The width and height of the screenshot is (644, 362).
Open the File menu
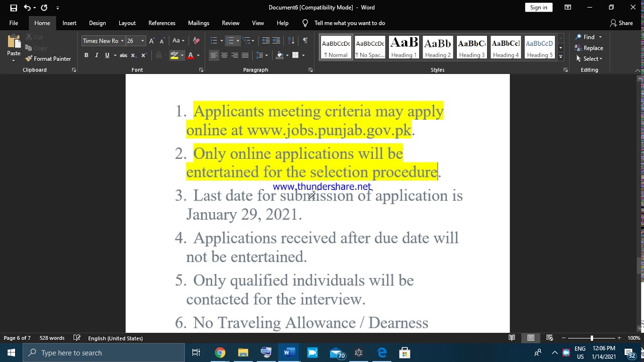coord(14,23)
